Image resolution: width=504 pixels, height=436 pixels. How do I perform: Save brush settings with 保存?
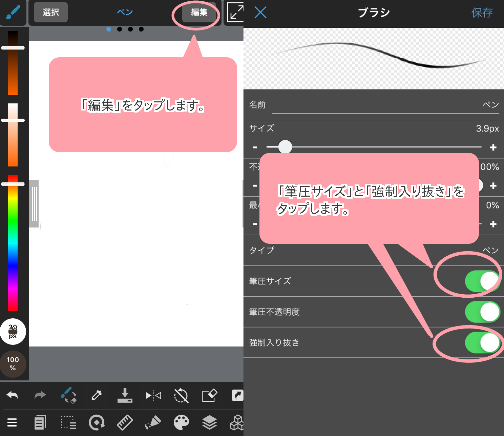[x=482, y=13]
